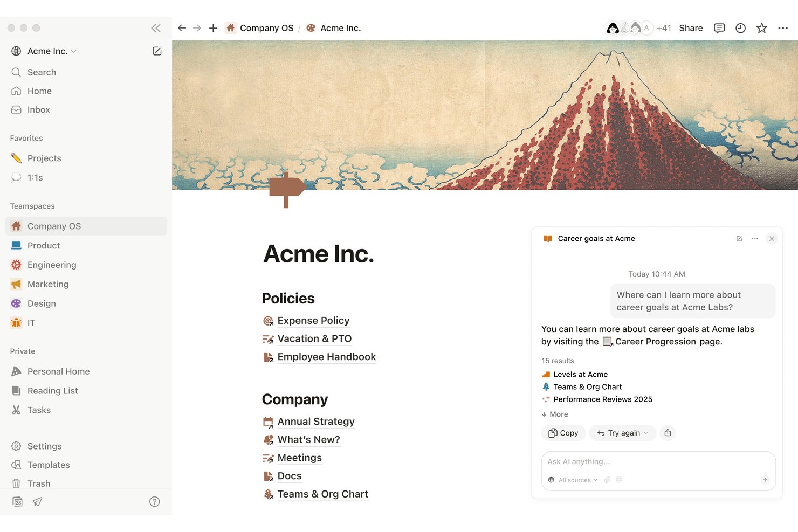798x532 pixels.
Task: Attach a file in Ask AI box
Action: 607,480
